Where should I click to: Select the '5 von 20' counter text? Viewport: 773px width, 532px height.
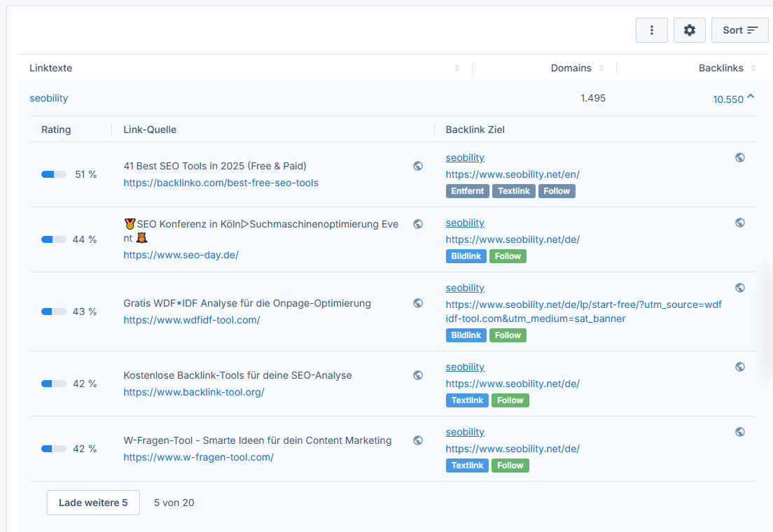coord(174,503)
